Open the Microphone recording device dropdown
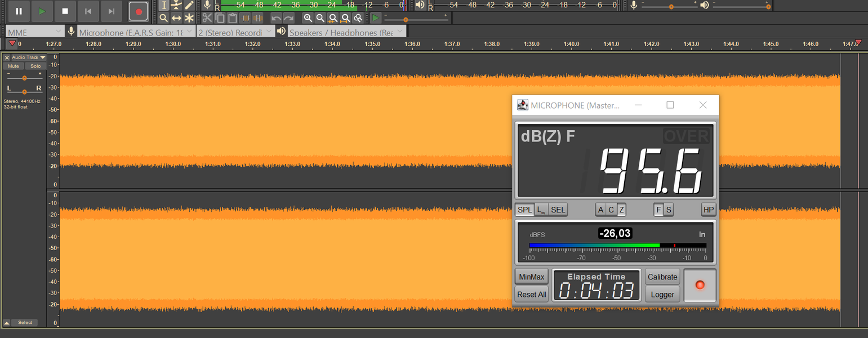The height and width of the screenshot is (338, 868). [136, 32]
